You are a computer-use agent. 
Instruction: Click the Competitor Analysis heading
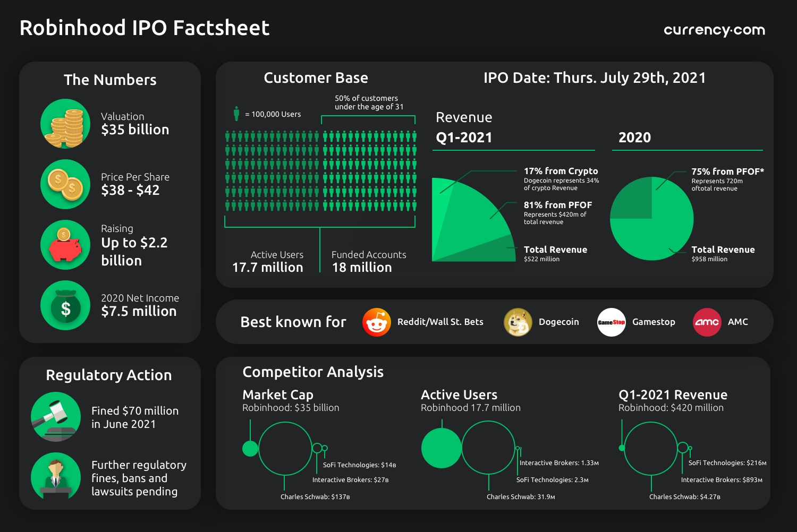(313, 372)
